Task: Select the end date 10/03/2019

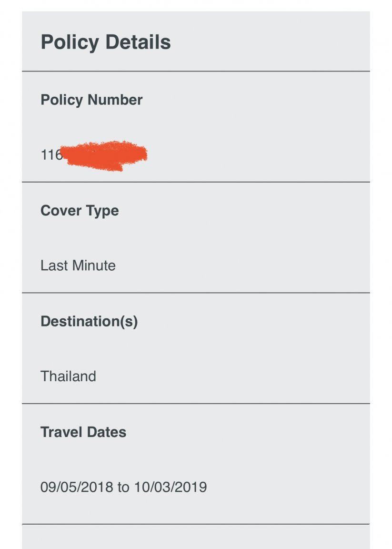Action: pos(171,487)
